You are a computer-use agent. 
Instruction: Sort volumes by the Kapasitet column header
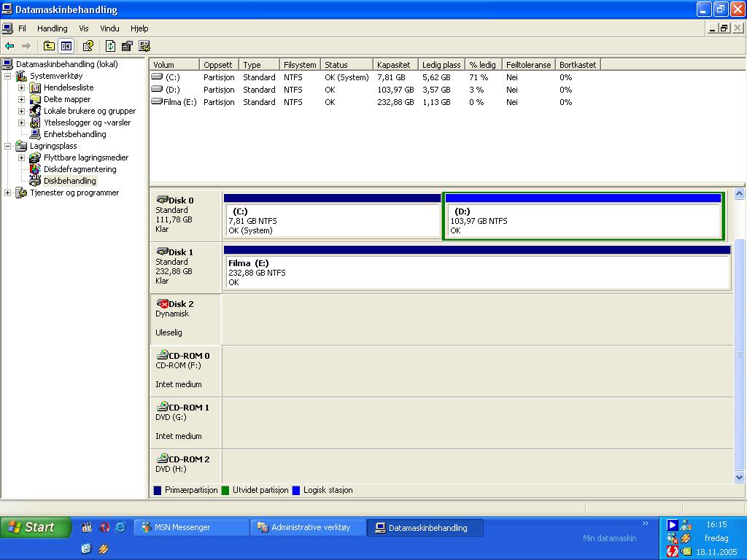(x=394, y=65)
